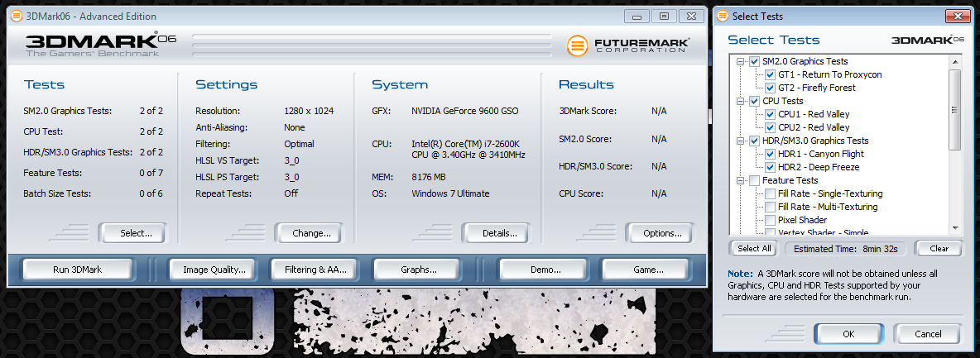Click the 3DMark06 title bar app icon
Viewport: 980px width, 358px height.
(x=17, y=17)
